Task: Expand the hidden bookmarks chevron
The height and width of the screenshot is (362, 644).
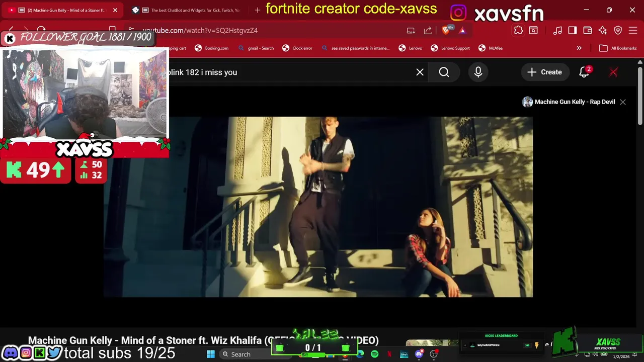Action: (x=579, y=48)
